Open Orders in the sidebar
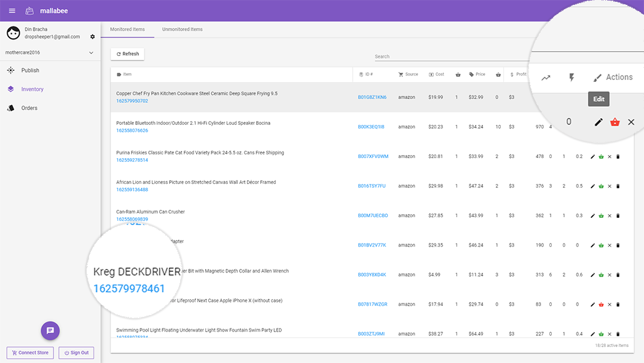 click(x=29, y=108)
